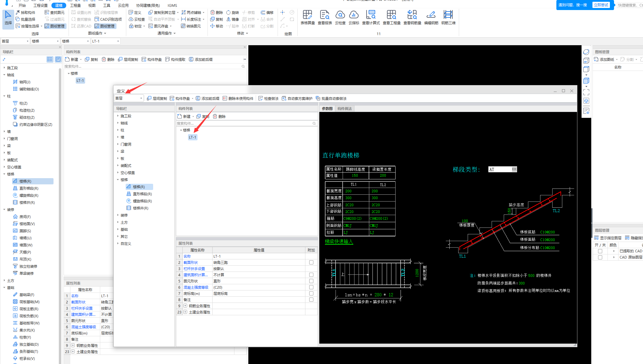
Task: Click 查看计算式 icon
Action: coord(371,17)
